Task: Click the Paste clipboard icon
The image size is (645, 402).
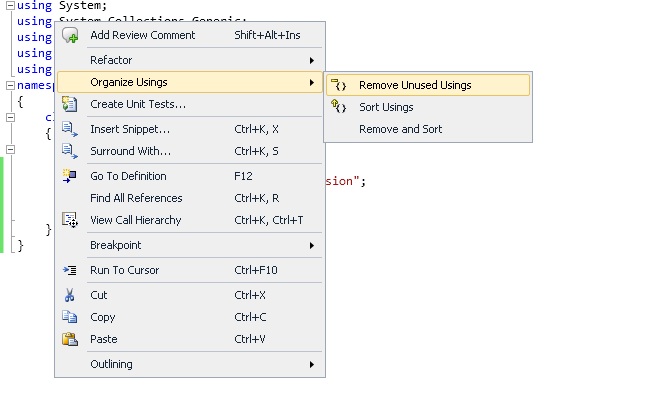Action: 70,339
